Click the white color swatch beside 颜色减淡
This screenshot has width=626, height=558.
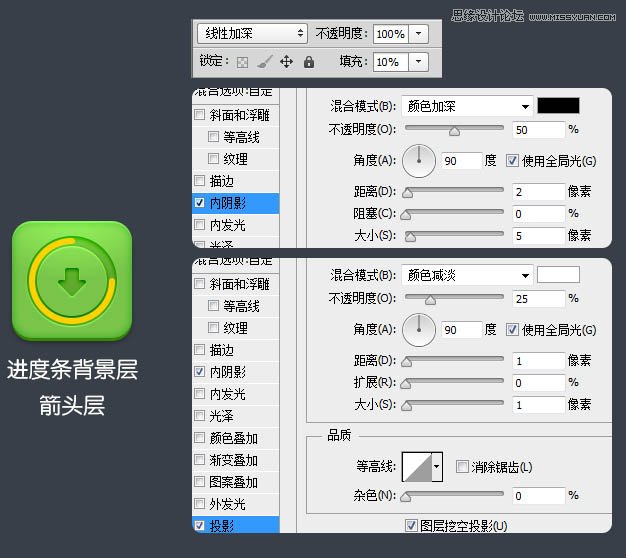[x=558, y=275]
